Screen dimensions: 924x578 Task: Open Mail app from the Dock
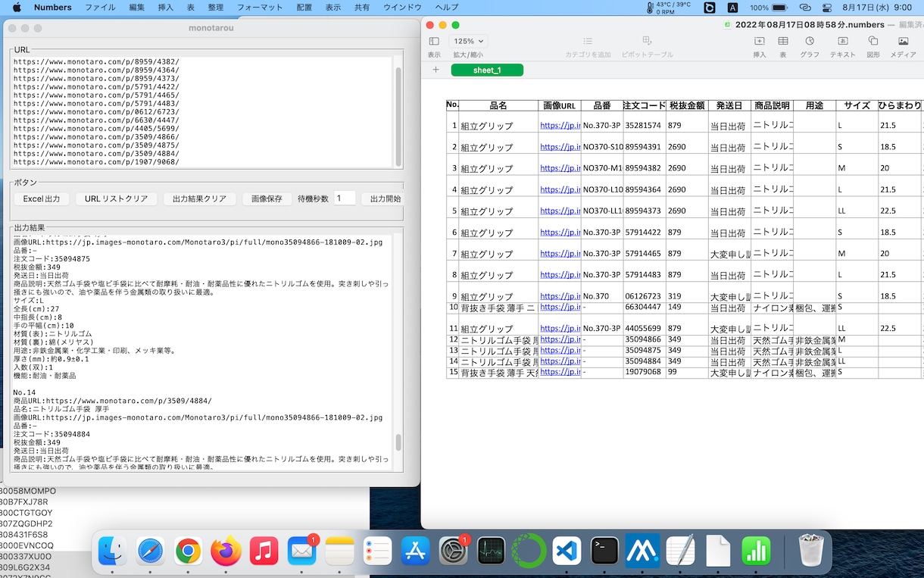click(x=301, y=551)
